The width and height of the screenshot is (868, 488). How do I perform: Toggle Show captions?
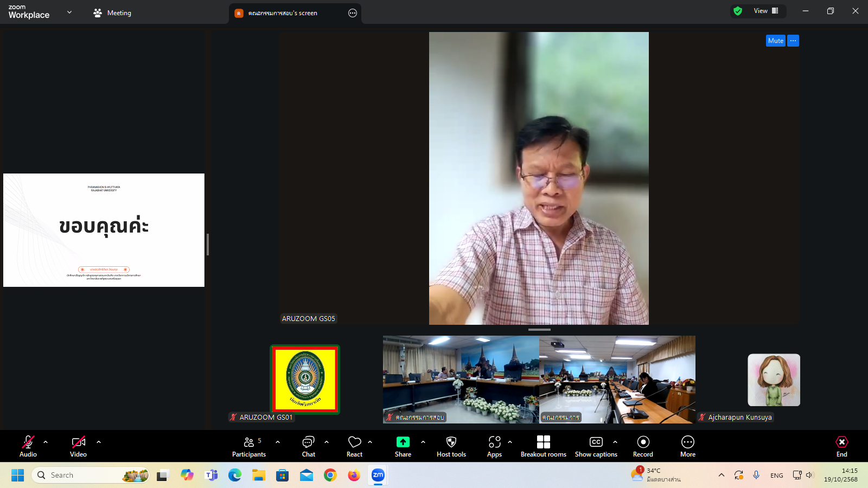point(596,446)
